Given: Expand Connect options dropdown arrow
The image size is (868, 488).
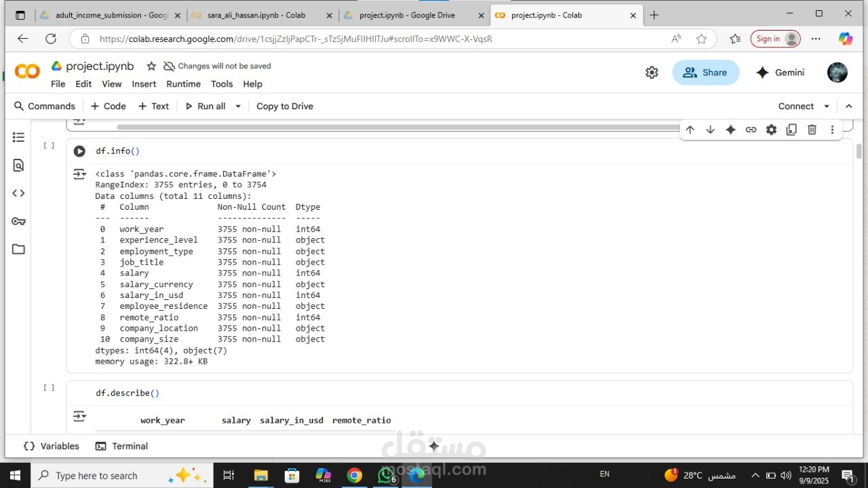Looking at the screenshot, I should (x=827, y=107).
